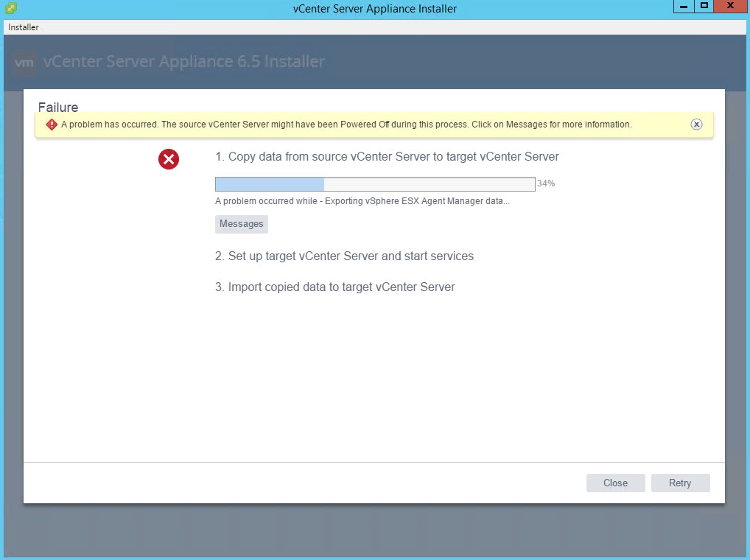Viewport: 750px width, 560px height.
Task: Click the Failure heading text
Action: pyautogui.click(x=58, y=108)
